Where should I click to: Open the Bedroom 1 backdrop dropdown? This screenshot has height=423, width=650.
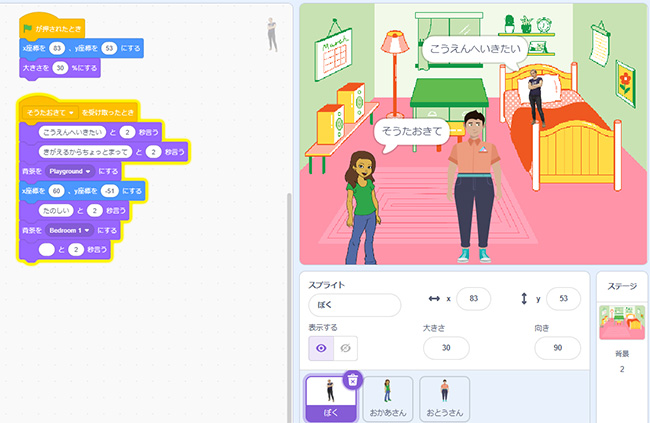[x=73, y=229]
